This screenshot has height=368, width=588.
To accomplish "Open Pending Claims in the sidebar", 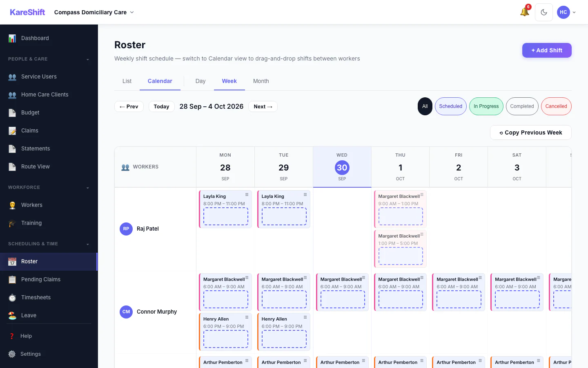I will coord(49,279).
